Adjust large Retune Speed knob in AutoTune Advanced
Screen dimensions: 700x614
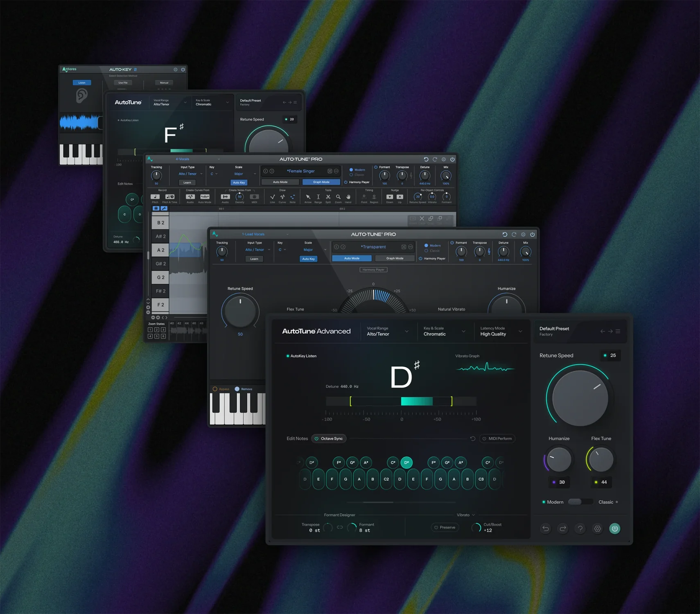tap(580, 397)
